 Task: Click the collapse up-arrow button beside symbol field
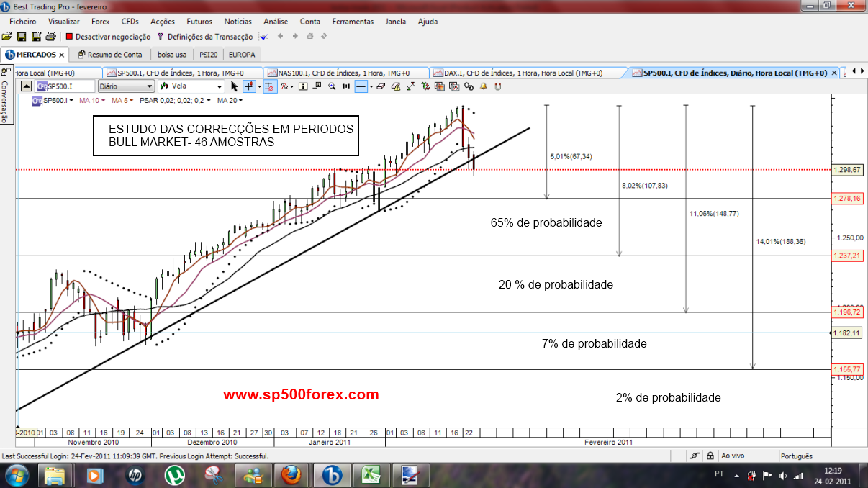[x=26, y=86]
